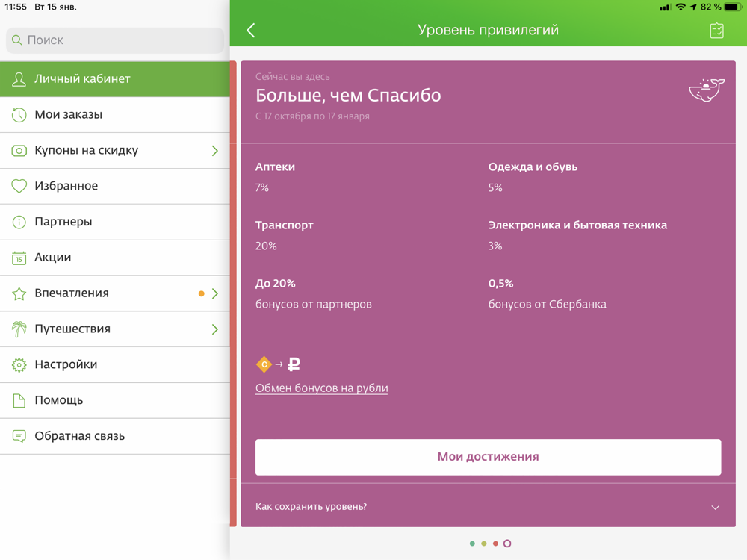Viewport: 747px width, 560px height.
Task: Tap the Мои достижения button
Action: 488,457
